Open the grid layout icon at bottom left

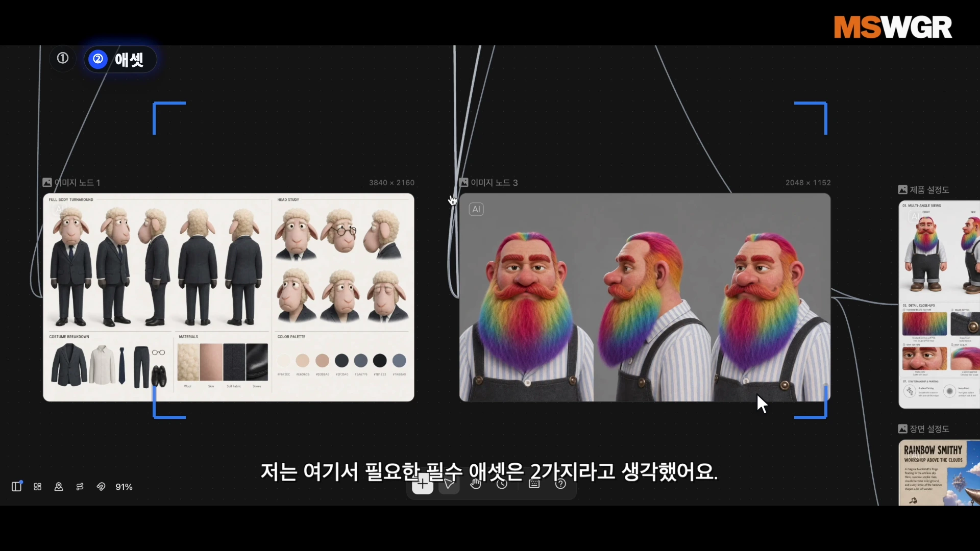(38, 487)
